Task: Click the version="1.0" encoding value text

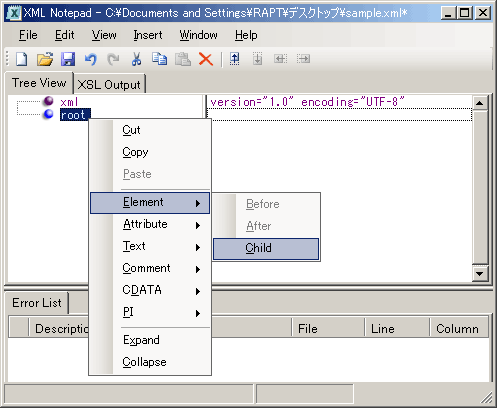Action: click(x=307, y=102)
